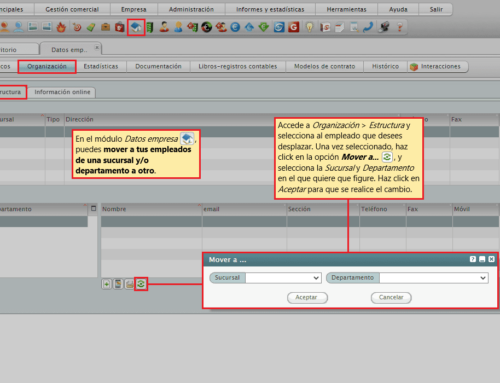The height and width of the screenshot is (383, 500).
Task: Open the Modelos de contrato tab
Action: click(324, 66)
